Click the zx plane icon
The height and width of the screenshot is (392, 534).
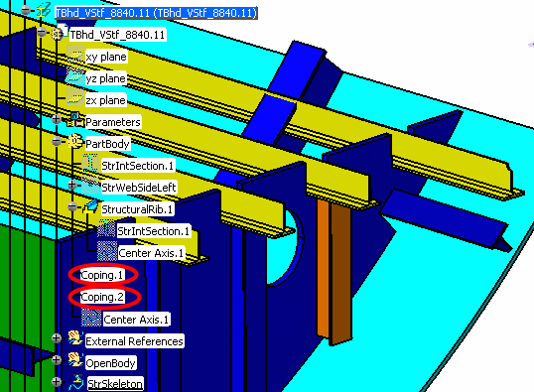click(x=75, y=99)
